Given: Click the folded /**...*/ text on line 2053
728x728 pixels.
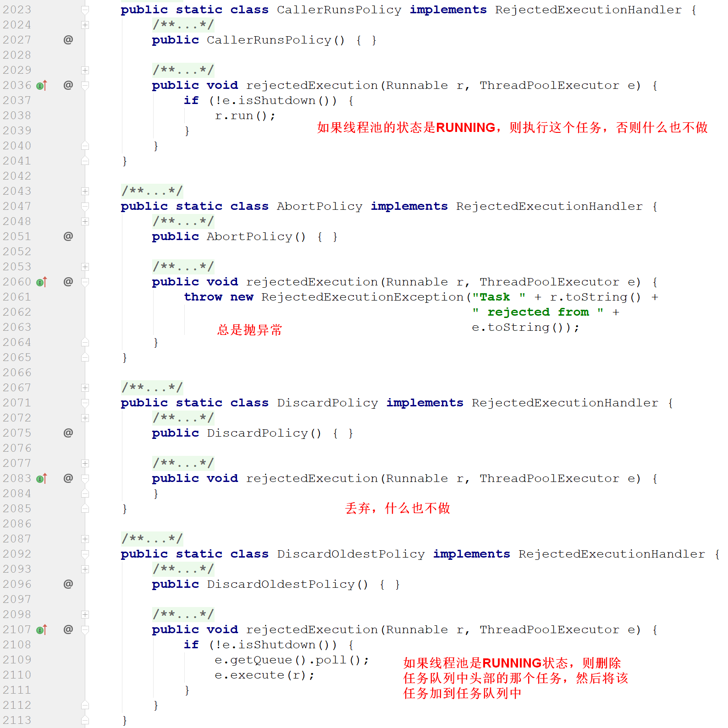Looking at the screenshot, I should 183,267.
